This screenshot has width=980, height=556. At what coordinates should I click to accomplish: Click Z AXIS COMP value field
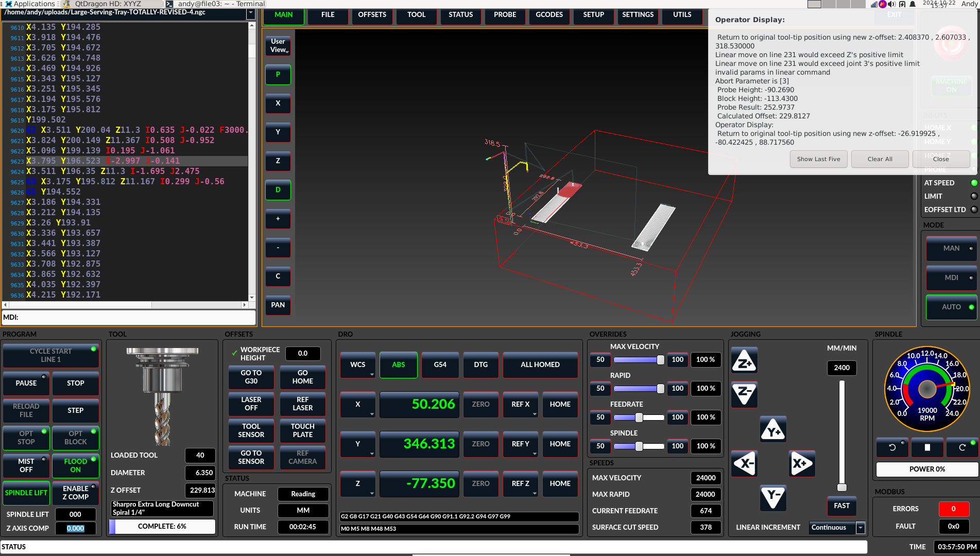click(76, 529)
